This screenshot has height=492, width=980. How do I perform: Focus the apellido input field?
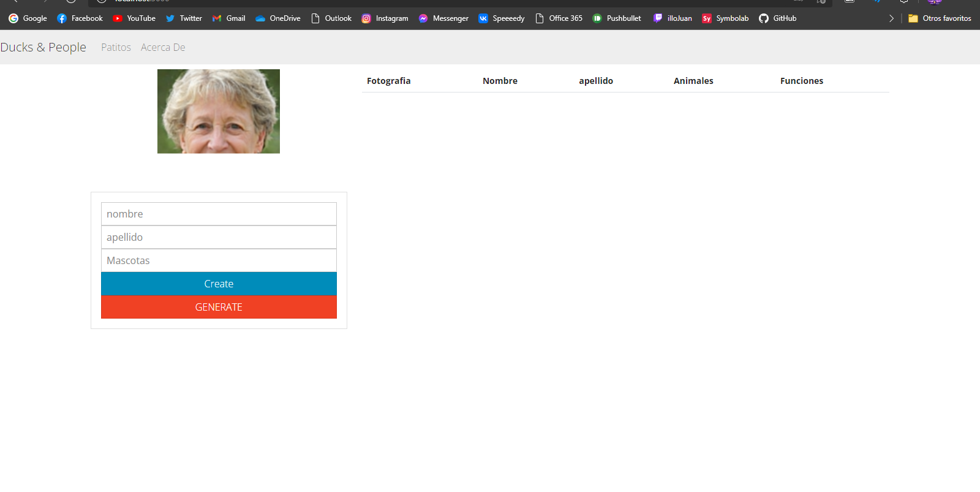219,237
